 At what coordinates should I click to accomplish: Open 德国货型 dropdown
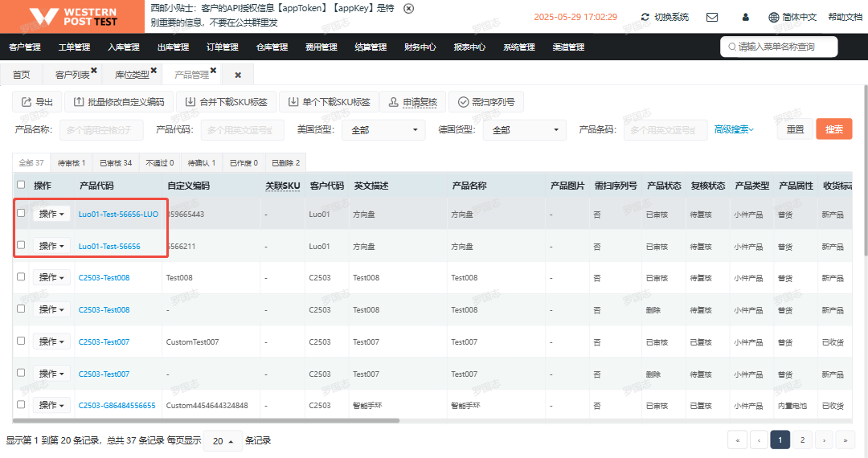click(x=525, y=130)
